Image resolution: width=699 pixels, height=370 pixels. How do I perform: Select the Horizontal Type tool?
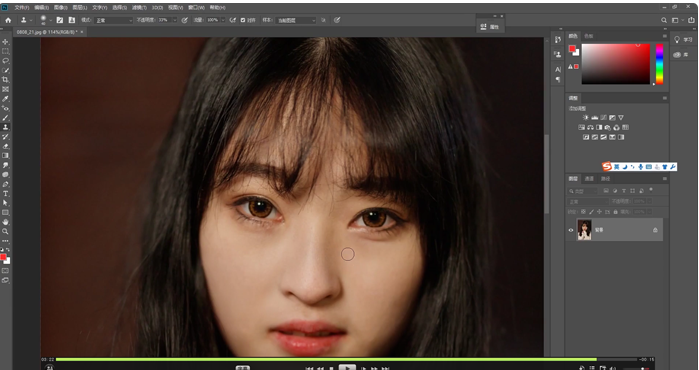click(6, 194)
